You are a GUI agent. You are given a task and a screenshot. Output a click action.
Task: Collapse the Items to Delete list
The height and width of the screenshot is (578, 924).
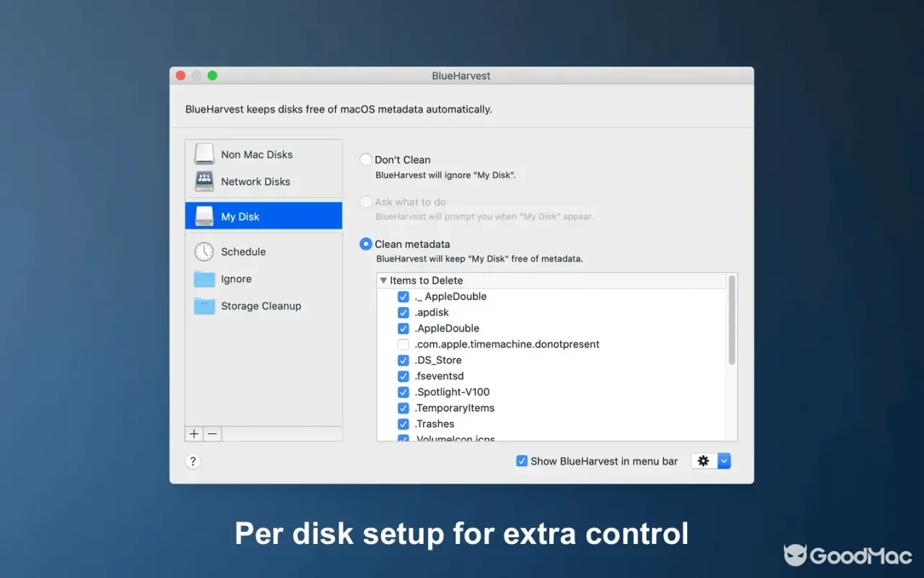383,280
